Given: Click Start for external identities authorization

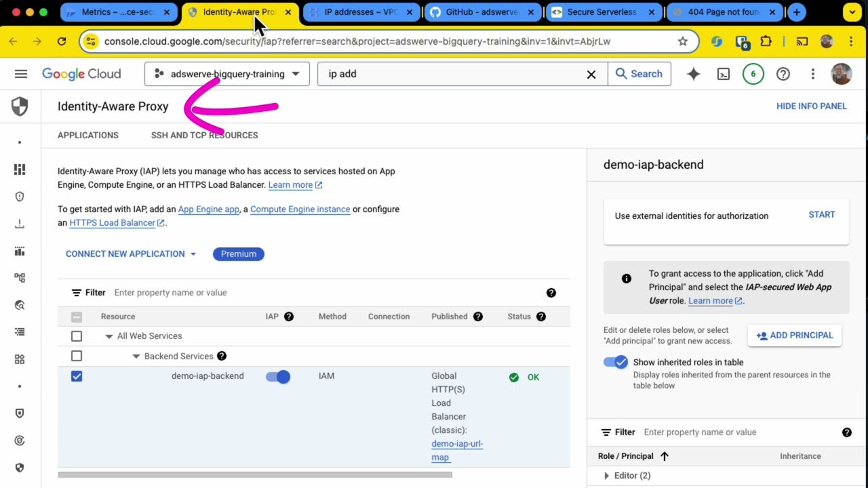Looking at the screenshot, I should pos(822,215).
